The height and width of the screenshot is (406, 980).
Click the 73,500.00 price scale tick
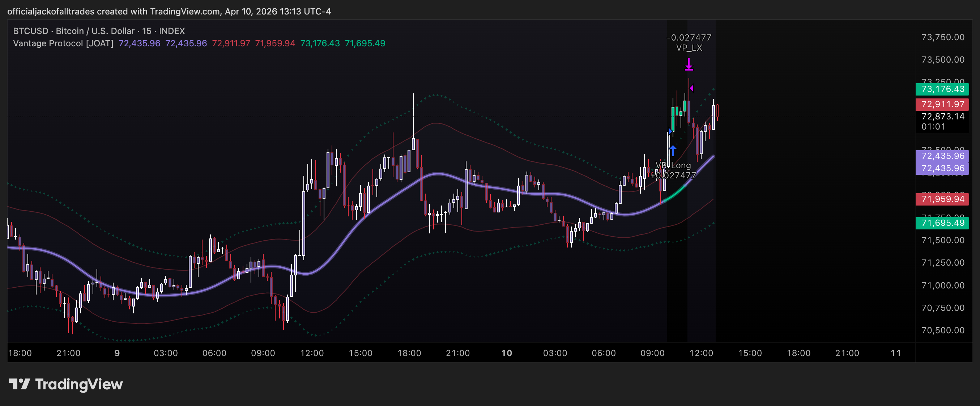pos(943,60)
